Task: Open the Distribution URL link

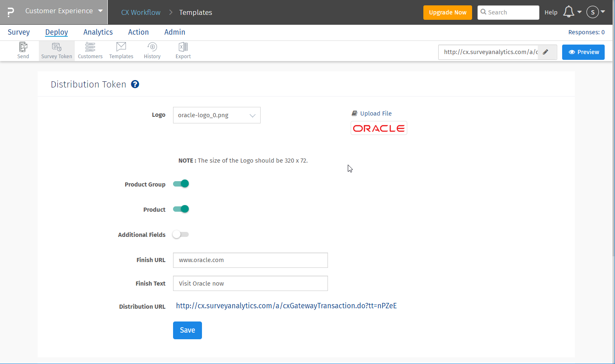Action: [x=286, y=306]
